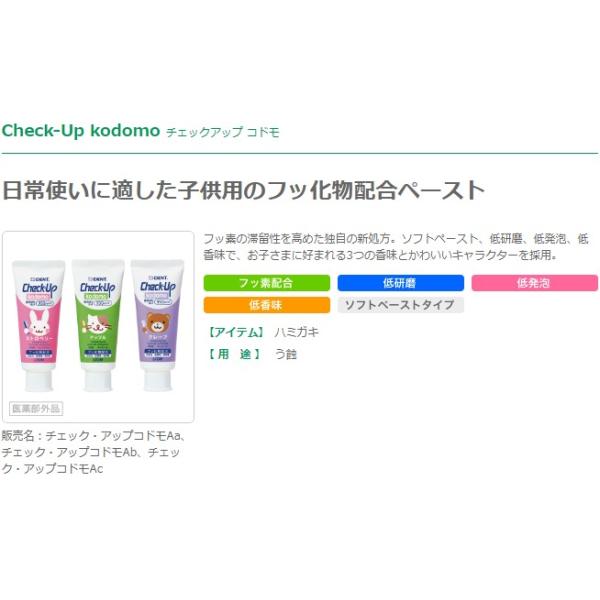Select the pink 低発泡 badge

534,283
